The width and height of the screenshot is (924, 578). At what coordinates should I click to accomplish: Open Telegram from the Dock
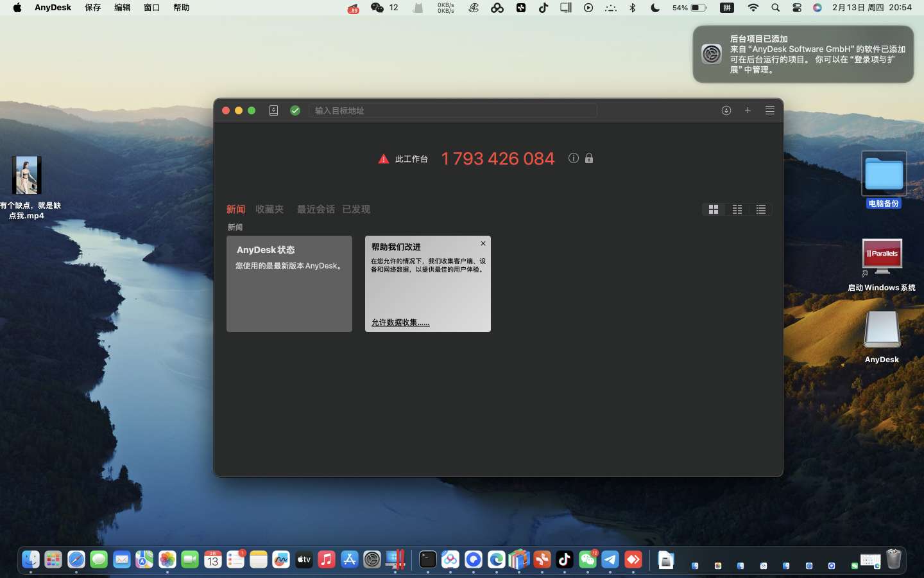coord(610,560)
